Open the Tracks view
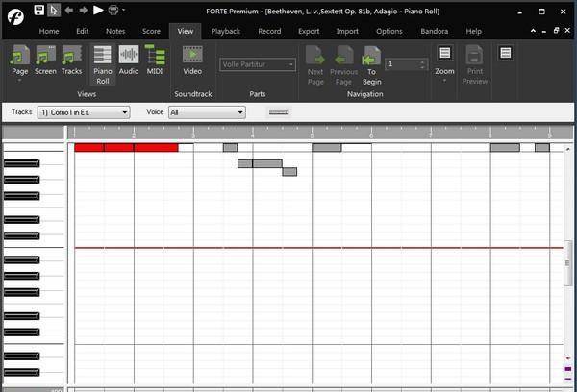This screenshot has width=577, height=392. pyautogui.click(x=72, y=61)
